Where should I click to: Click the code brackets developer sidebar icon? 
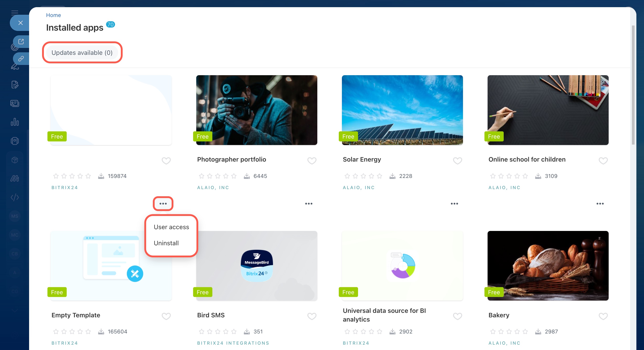[x=15, y=197]
